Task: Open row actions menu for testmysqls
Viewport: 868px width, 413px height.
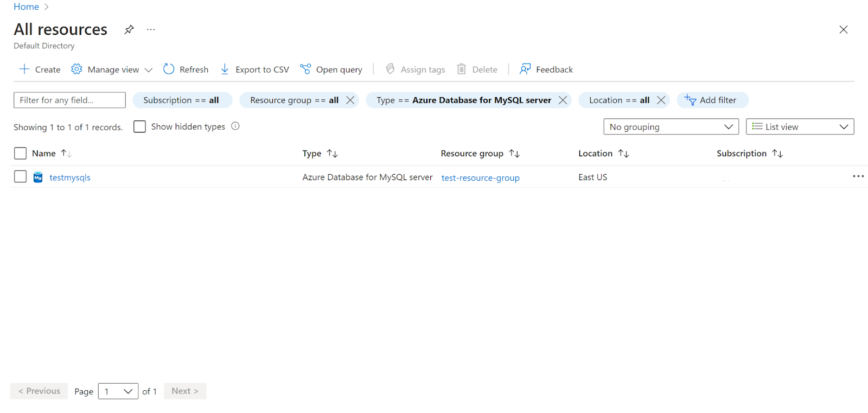Action: pos(858,176)
